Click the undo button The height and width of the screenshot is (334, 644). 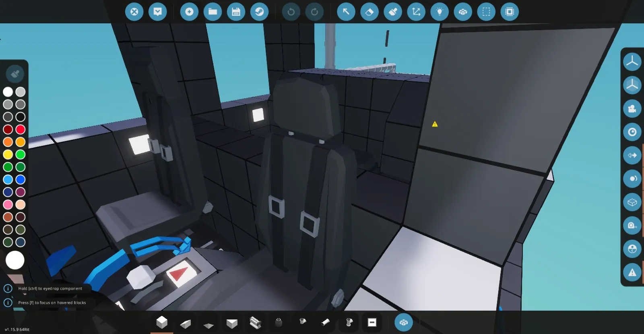coord(291,12)
